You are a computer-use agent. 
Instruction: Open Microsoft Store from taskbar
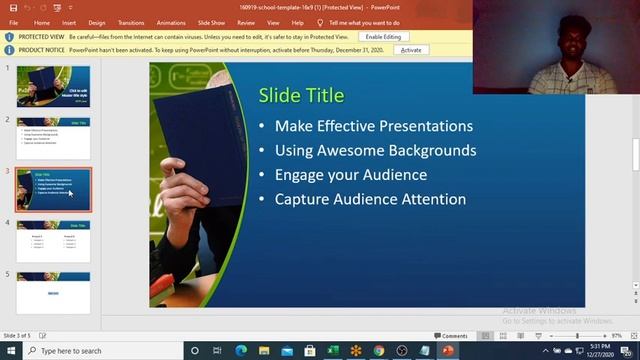tap(310, 351)
